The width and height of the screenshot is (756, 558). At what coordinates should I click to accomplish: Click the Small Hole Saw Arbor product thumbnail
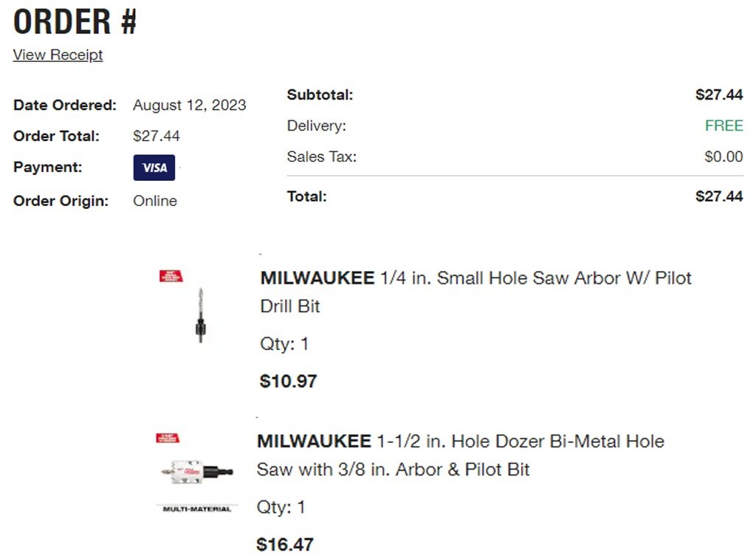point(199,315)
